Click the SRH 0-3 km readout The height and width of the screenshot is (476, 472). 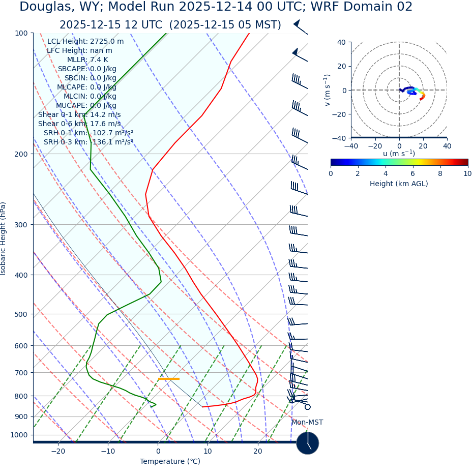(88, 142)
